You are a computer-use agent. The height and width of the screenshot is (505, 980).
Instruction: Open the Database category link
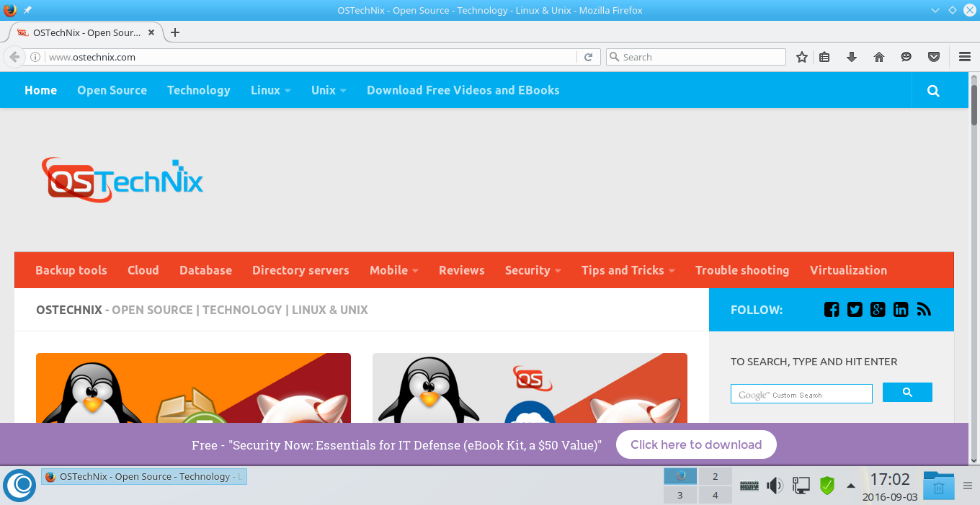[x=205, y=270]
